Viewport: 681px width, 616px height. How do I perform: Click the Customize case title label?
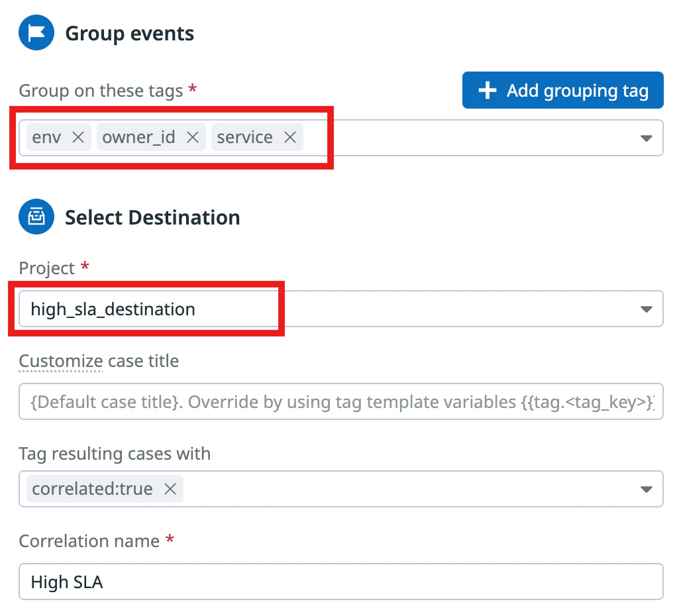(x=99, y=361)
